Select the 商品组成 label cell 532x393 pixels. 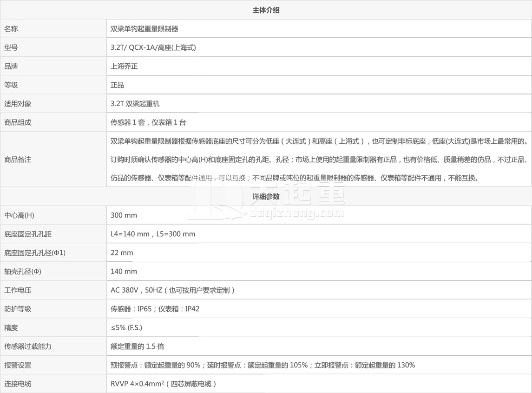pos(53,122)
